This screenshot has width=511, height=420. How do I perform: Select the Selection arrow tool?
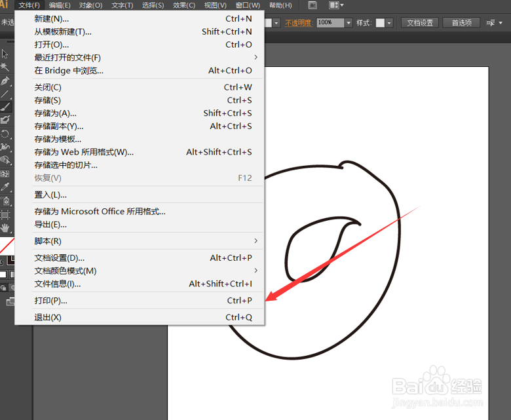click(x=5, y=54)
